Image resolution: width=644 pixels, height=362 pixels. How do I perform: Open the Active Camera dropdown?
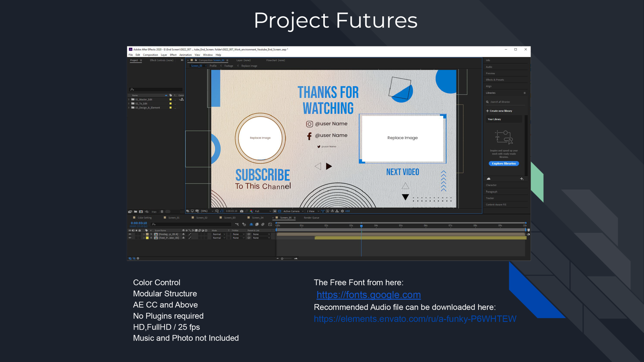[293, 211]
